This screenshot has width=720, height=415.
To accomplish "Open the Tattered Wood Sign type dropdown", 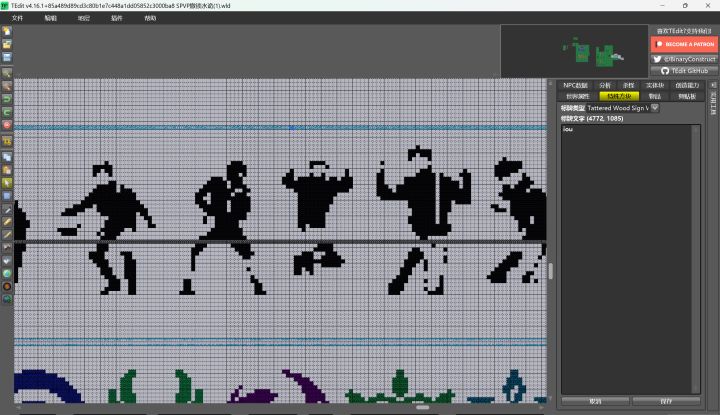I will tap(655, 108).
